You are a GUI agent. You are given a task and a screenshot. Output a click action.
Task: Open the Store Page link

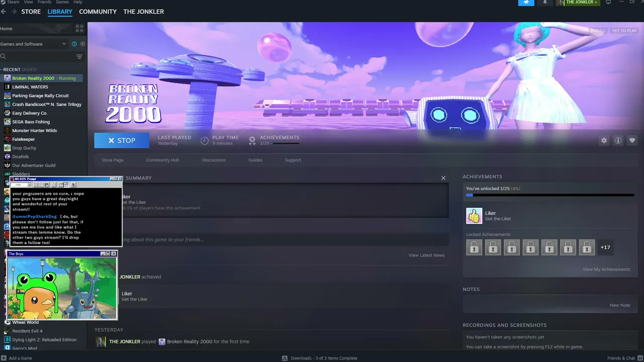coord(112,160)
